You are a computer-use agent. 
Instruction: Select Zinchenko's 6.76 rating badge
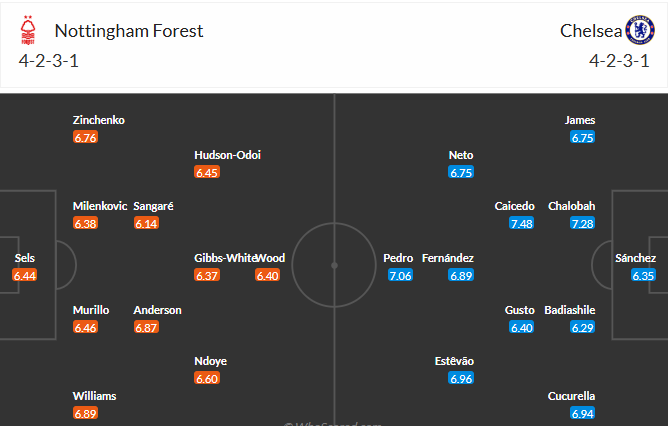pos(85,138)
